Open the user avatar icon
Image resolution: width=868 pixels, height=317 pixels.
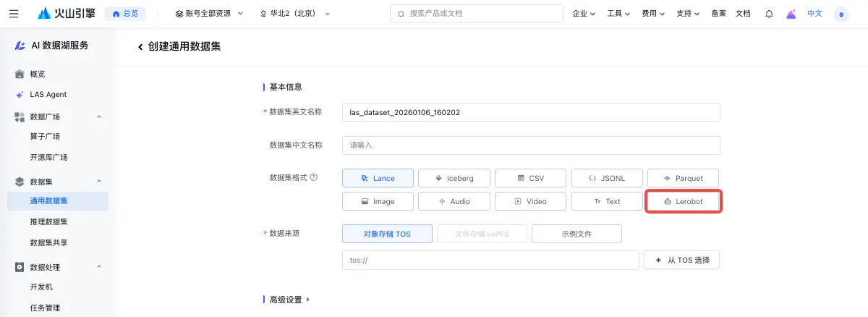[841, 14]
